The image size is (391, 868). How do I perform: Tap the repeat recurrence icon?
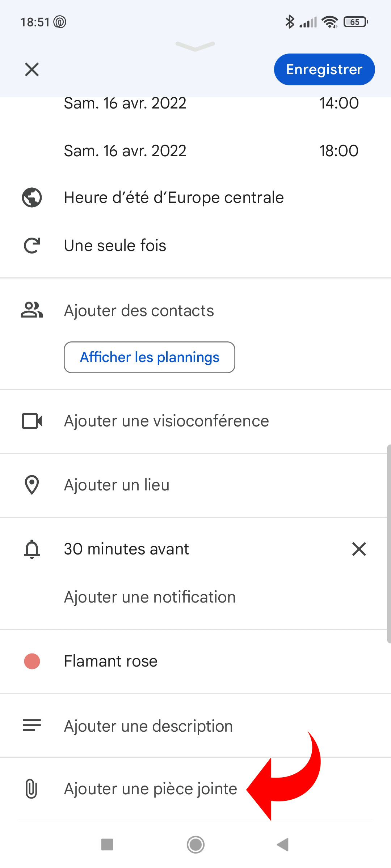tap(32, 246)
